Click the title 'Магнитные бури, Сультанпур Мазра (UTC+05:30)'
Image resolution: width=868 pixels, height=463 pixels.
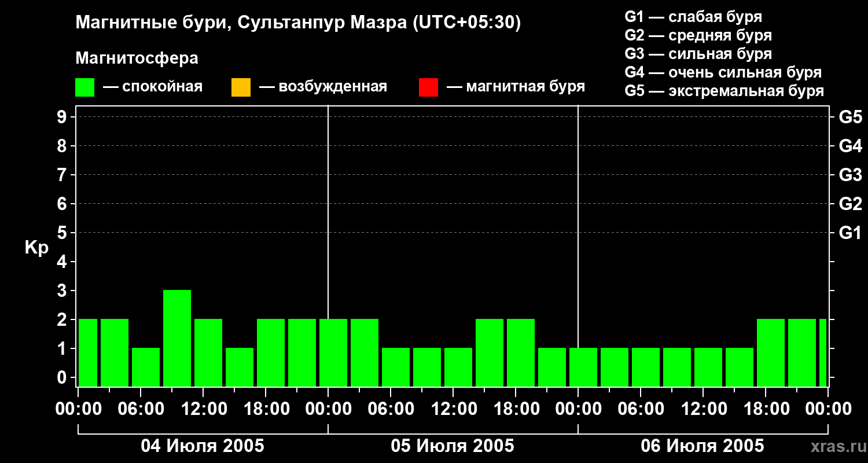coord(299,23)
